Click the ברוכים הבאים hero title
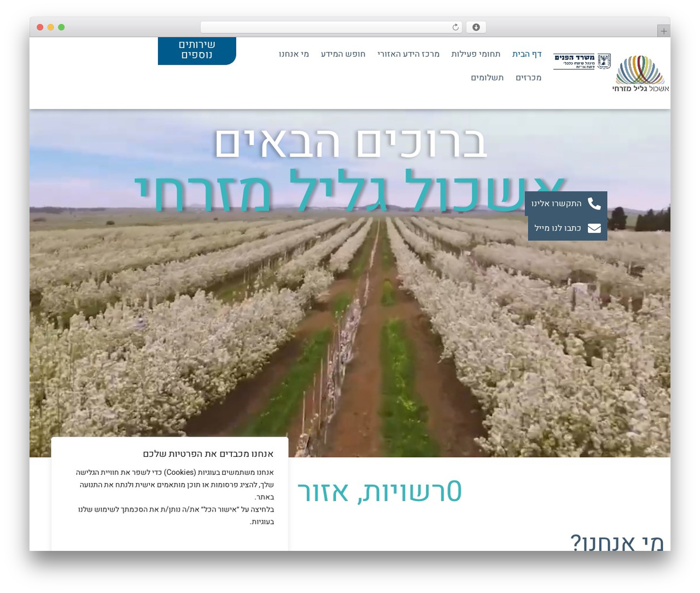The image size is (700, 593). point(351,143)
